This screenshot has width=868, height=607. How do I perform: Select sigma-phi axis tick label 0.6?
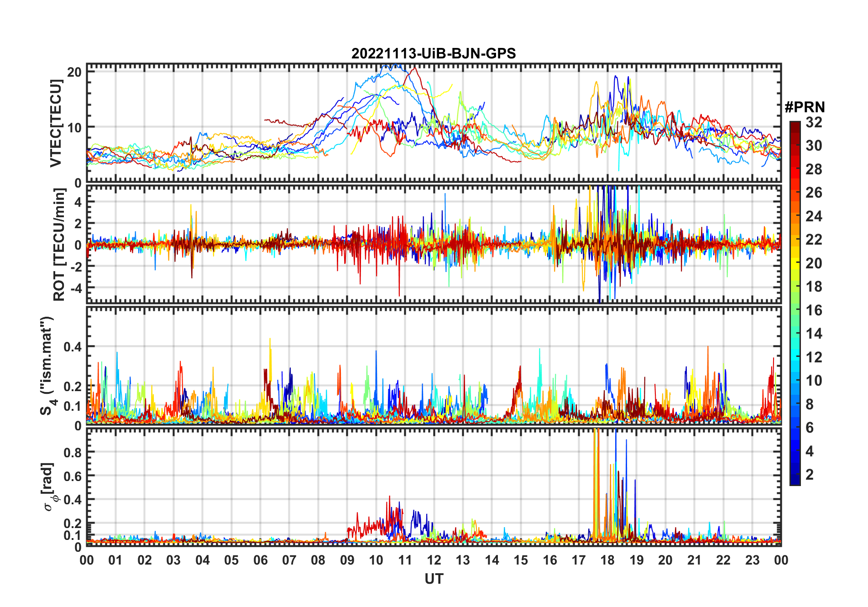(73, 476)
